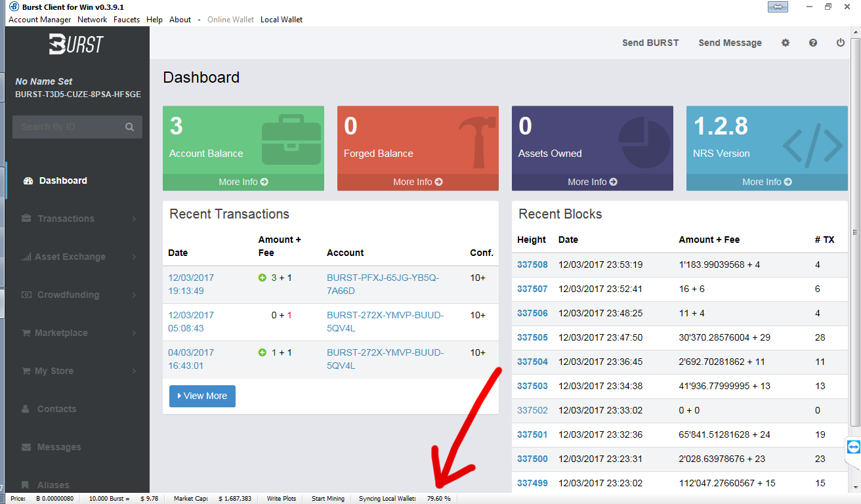The image size is (861, 504).
Task: Expand the Asset Exchange sidebar chevron
Action: [x=134, y=257]
